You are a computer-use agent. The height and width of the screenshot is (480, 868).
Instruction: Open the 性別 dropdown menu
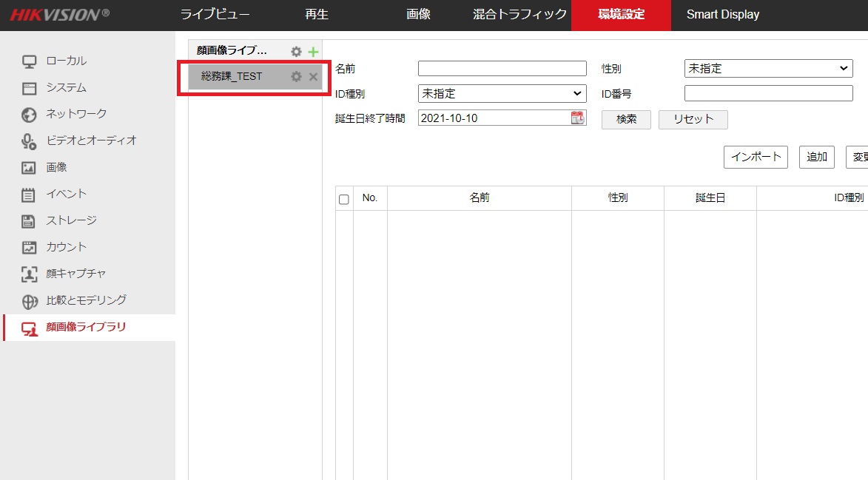(x=767, y=68)
